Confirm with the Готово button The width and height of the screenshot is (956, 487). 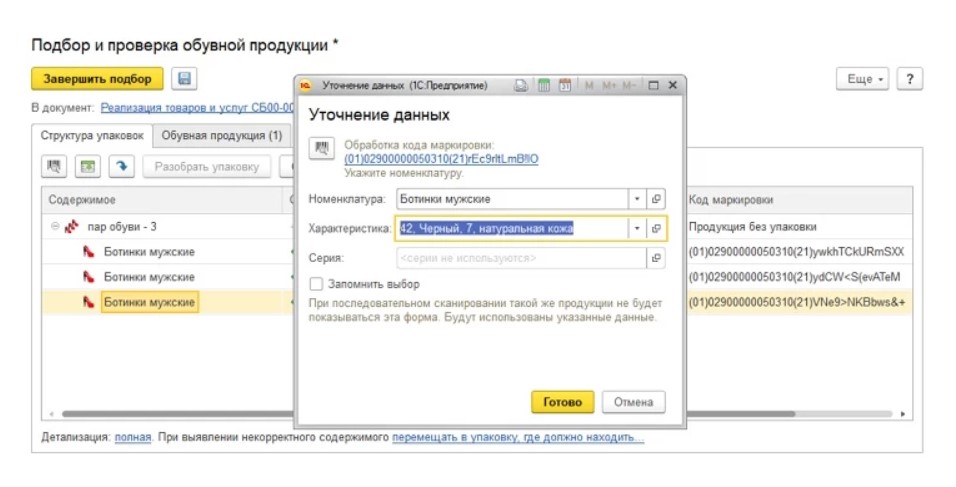pos(562,402)
